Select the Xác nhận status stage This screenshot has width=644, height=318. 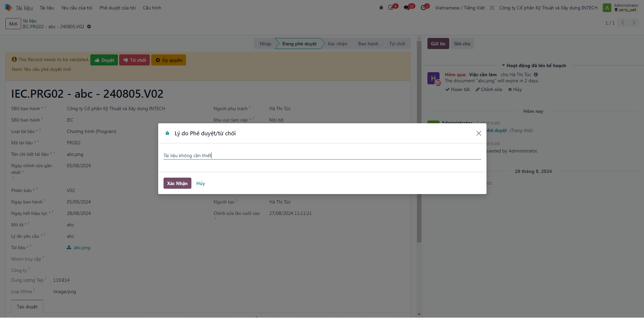[x=337, y=44]
